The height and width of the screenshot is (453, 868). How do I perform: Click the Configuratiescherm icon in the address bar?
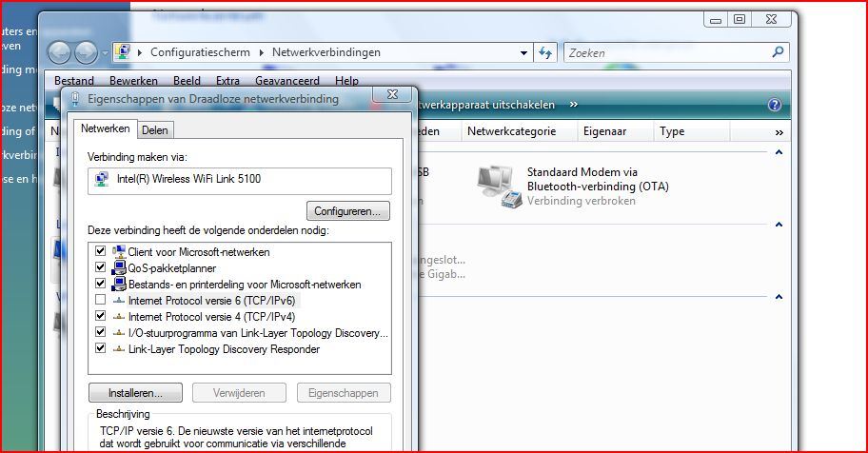[x=123, y=52]
